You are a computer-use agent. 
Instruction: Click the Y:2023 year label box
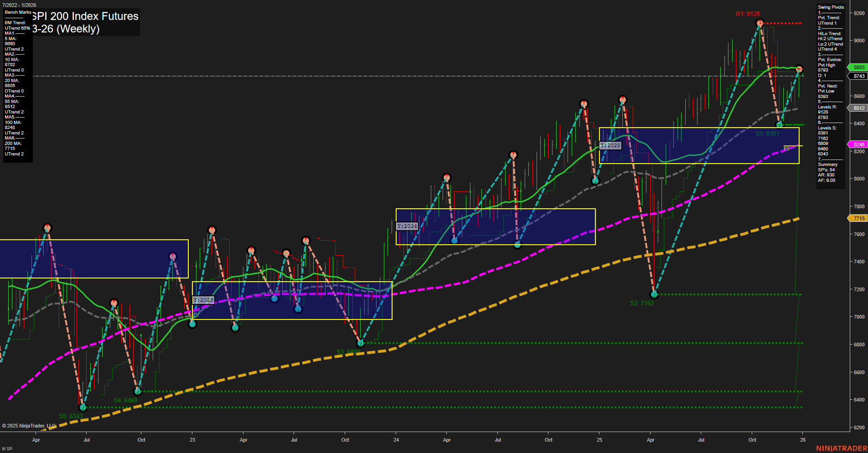pos(204,300)
